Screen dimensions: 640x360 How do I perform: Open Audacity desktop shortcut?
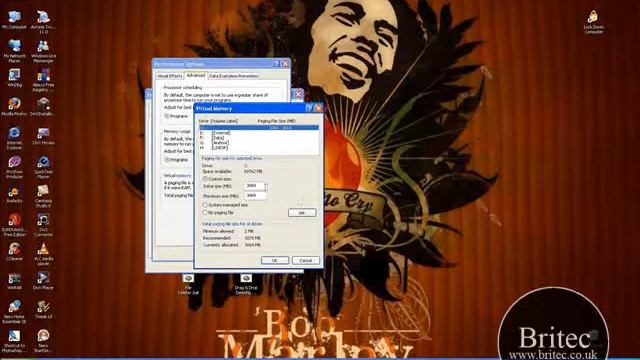[x=14, y=194]
